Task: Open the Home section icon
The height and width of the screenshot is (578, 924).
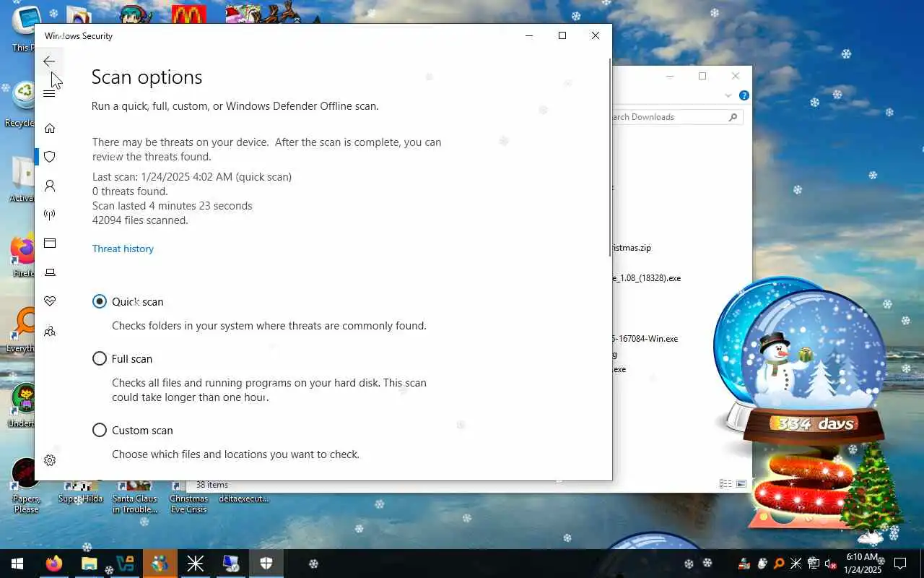Action: point(50,129)
